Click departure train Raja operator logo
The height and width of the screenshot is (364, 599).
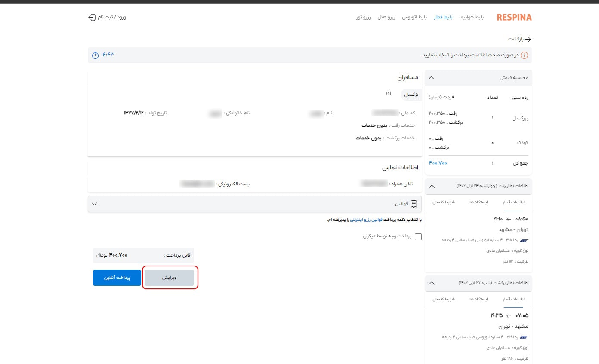(x=524, y=240)
